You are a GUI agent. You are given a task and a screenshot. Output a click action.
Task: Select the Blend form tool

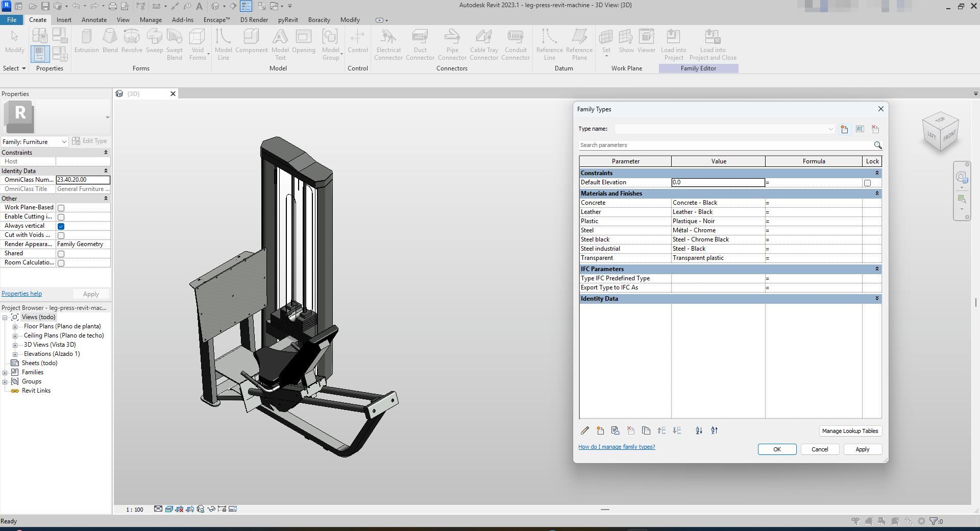[x=110, y=41]
